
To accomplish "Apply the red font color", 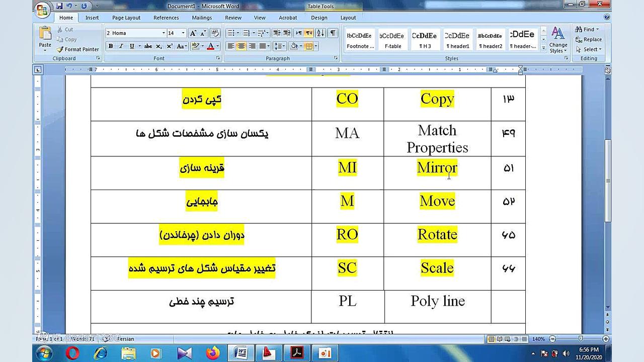I will tap(211, 46).
